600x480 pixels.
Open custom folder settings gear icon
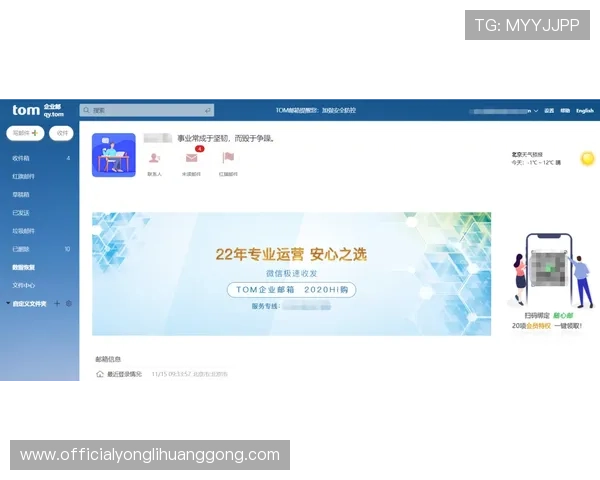[x=69, y=304]
